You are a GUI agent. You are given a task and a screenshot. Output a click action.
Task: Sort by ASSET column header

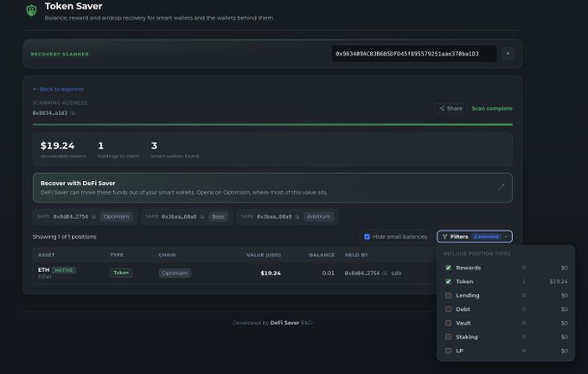[x=46, y=255]
